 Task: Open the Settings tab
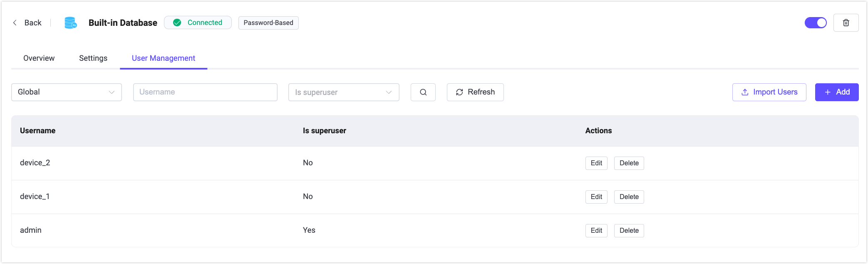click(93, 58)
